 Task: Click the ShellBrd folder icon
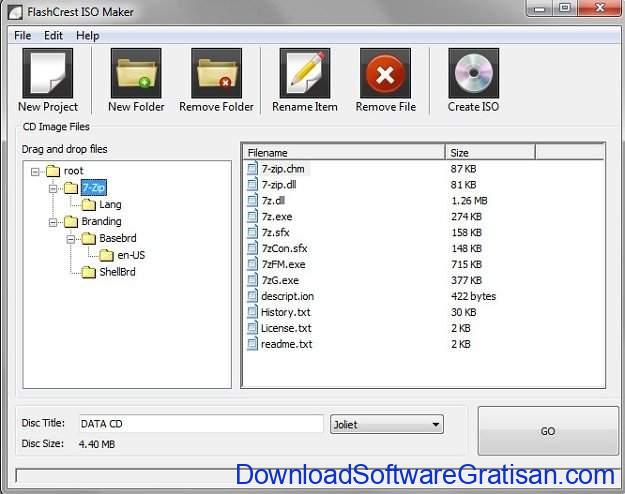tap(88, 272)
